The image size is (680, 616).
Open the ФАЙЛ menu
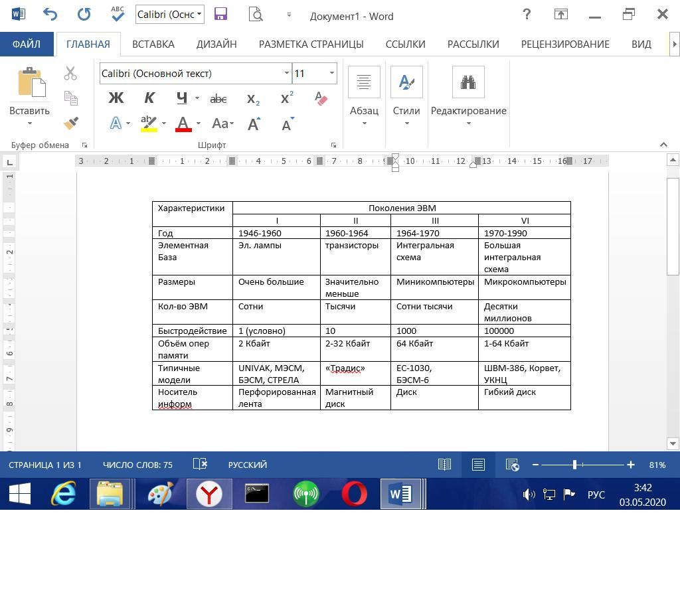tap(27, 44)
